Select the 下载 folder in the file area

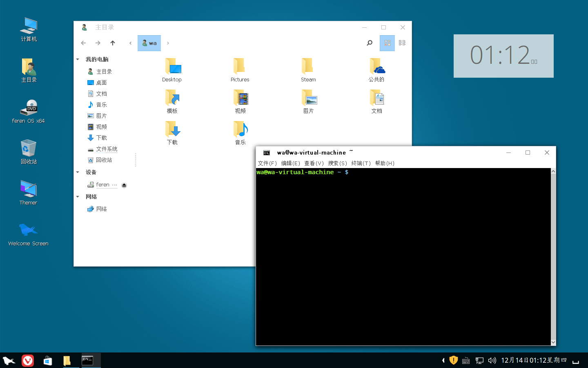(x=172, y=133)
